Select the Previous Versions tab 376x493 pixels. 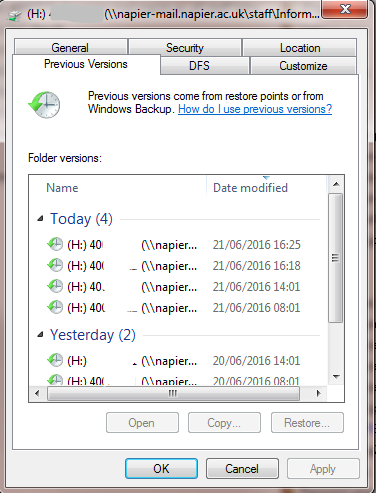(x=86, y=64)
